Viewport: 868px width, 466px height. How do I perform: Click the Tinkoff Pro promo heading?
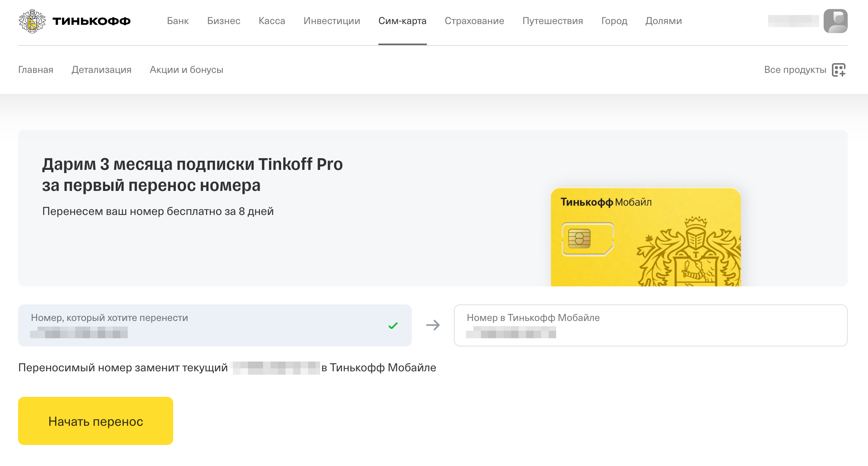192,175
